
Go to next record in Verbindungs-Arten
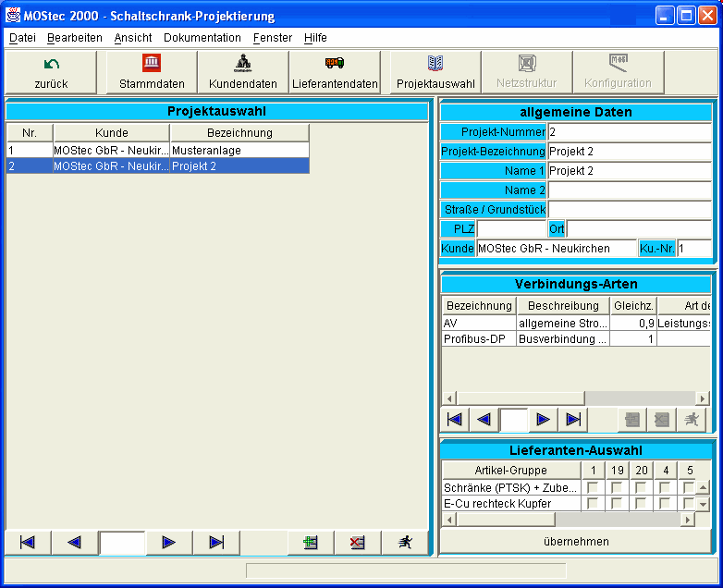point(543,420)
